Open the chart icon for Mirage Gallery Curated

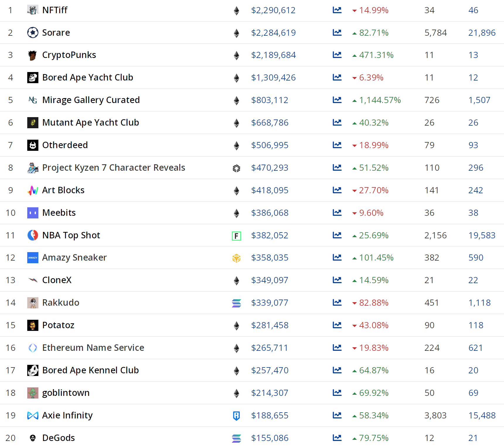click(x=337, y=100)
